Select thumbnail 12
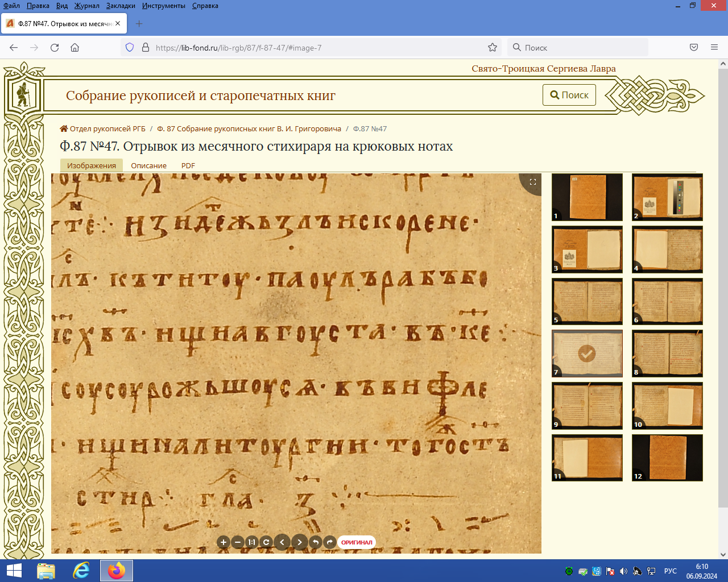This screenshot has width=728, height=582. (x=667, y=458)
